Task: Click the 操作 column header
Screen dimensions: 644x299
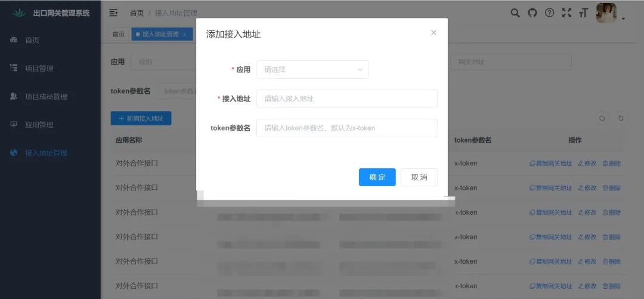Action: [575, 140]
